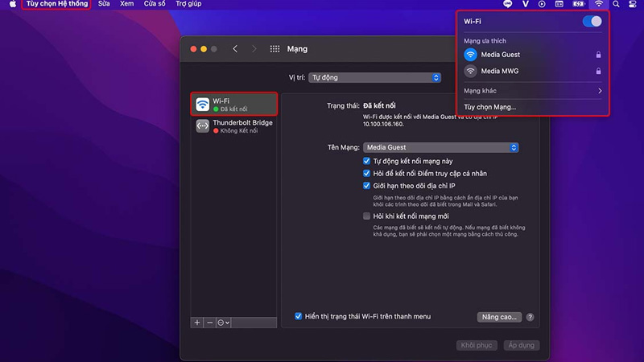Screen dimensions: 644x362
Task: Open Spotlight search icon
Action: pos(616,4)
